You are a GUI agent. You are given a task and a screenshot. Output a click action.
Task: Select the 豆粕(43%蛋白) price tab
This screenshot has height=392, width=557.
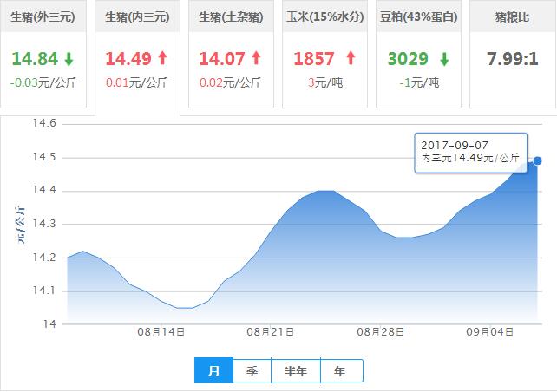418,54
